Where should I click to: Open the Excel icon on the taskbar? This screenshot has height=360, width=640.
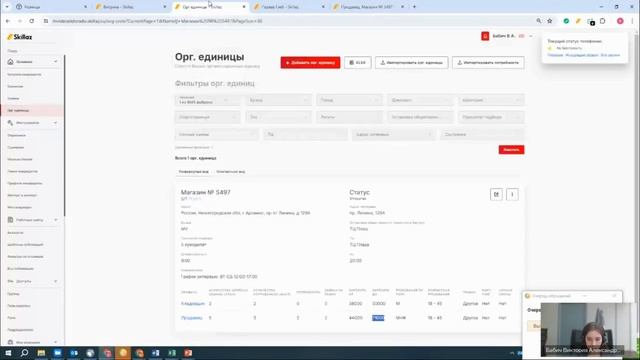pyautogui.click(x=172, y=353)
